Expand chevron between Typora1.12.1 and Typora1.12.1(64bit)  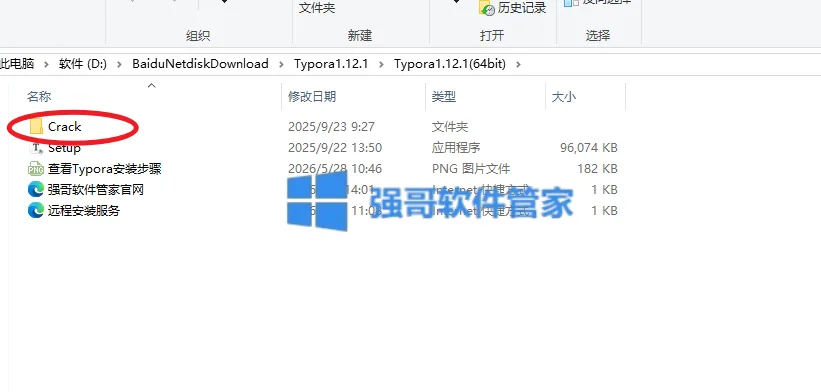[381, 64]
